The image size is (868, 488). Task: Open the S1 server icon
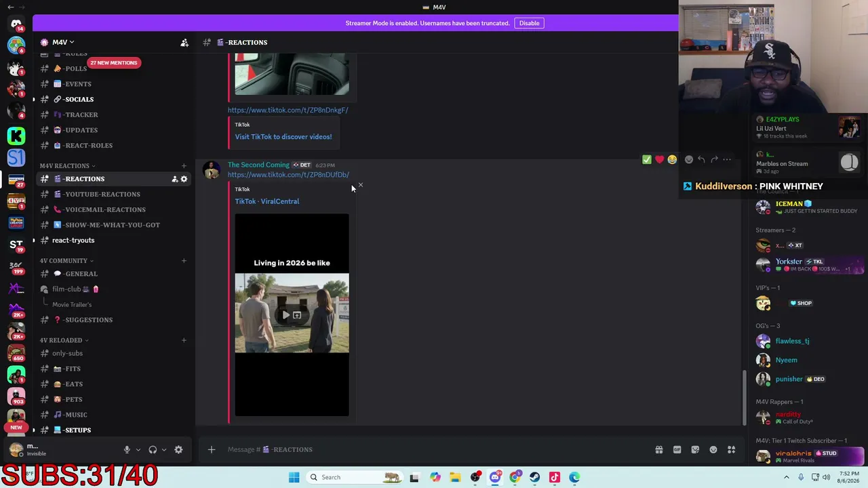[16, 158]
